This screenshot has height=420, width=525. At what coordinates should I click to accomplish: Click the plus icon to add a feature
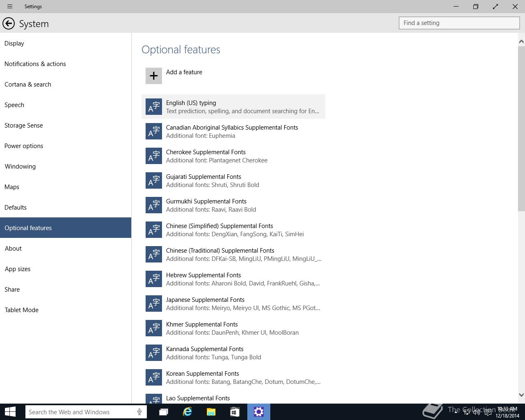click(154, 76)
